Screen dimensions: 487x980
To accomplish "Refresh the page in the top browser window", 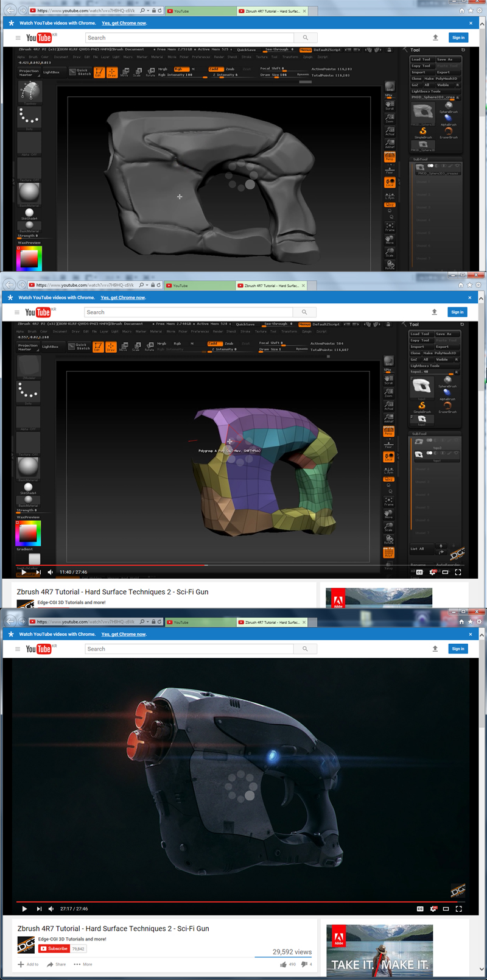I will tap(159, 11).
